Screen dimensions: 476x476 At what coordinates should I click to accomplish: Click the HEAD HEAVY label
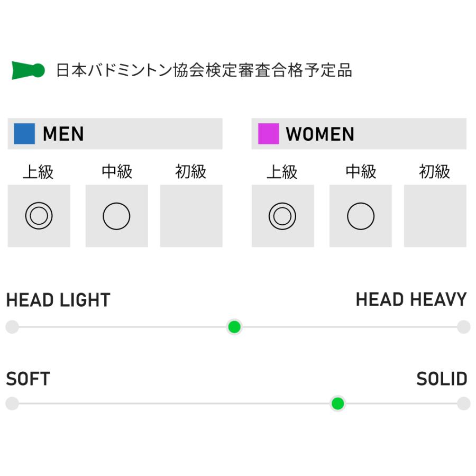[411, 300]
